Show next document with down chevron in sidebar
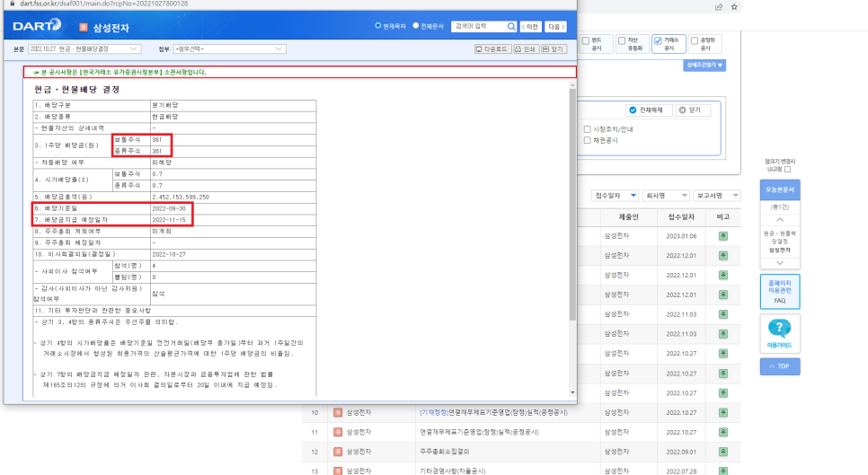The height and width of the screenshot is (475, 868). click(780, 263)
